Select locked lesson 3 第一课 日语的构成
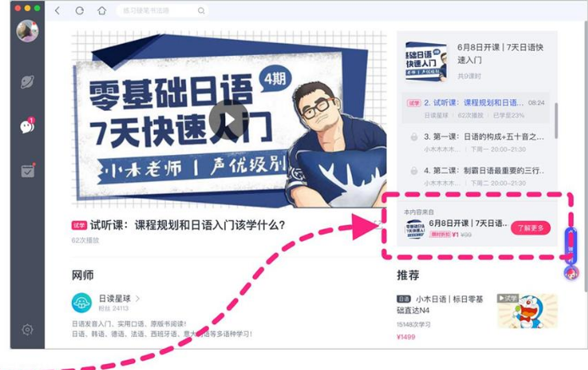The height and width of the screenshot is (370, 588). (x=475, y=142)
